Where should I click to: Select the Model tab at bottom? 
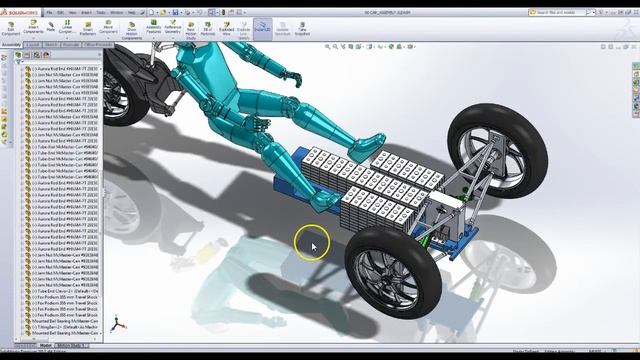pos(46,346)
